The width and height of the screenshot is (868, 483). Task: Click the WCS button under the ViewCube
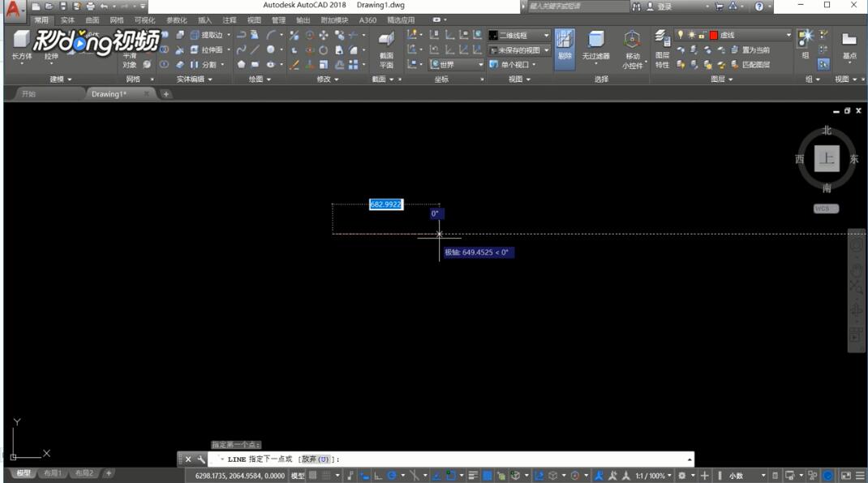tap(826, 209)
